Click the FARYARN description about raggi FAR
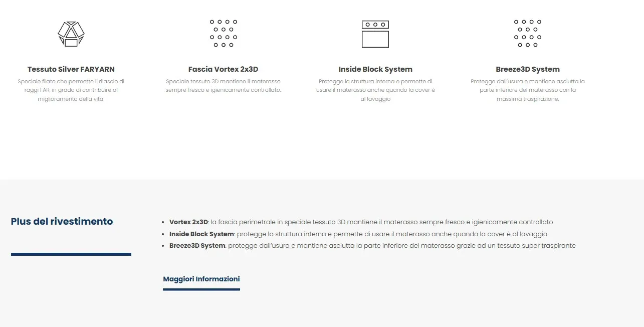Screen dimensions: 644x327 point(71,90)
